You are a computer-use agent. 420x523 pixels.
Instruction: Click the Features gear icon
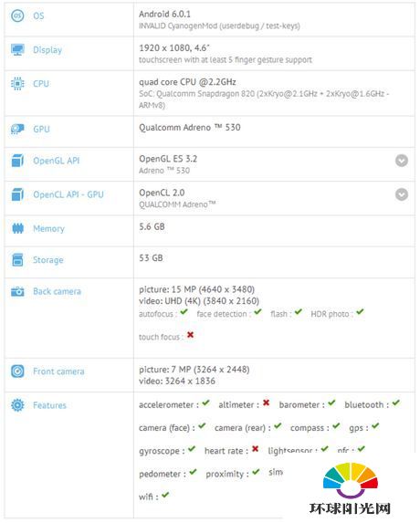(17, 405)
